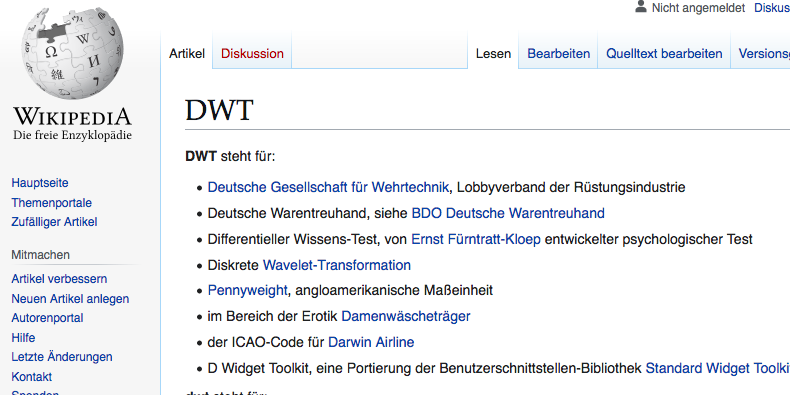
Task: Follow the Damenwäscheträger link
Action: point(406,316)
